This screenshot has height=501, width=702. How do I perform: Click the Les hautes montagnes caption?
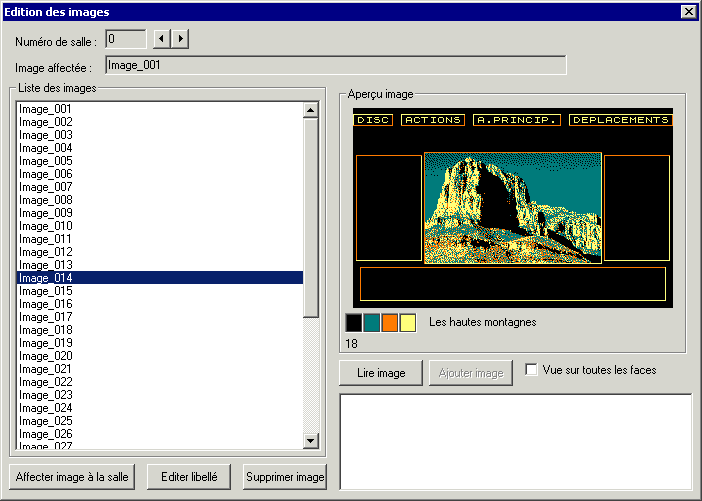tap(483, 322)
